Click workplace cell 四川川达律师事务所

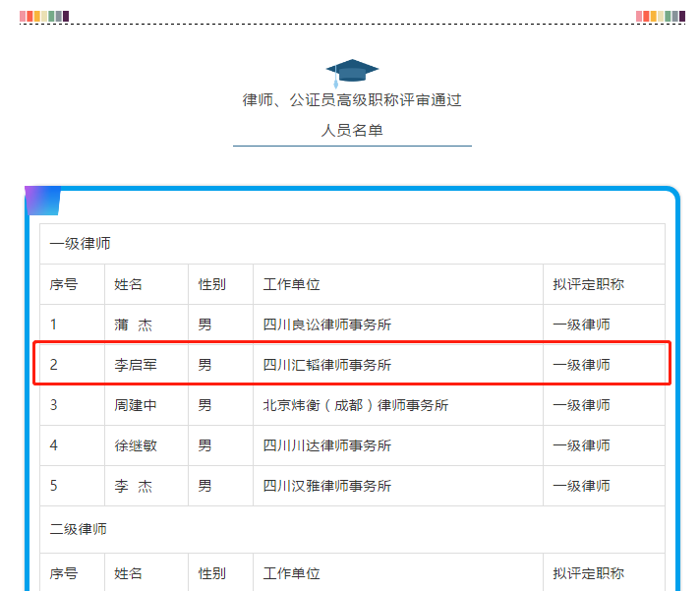click(398, 445)
